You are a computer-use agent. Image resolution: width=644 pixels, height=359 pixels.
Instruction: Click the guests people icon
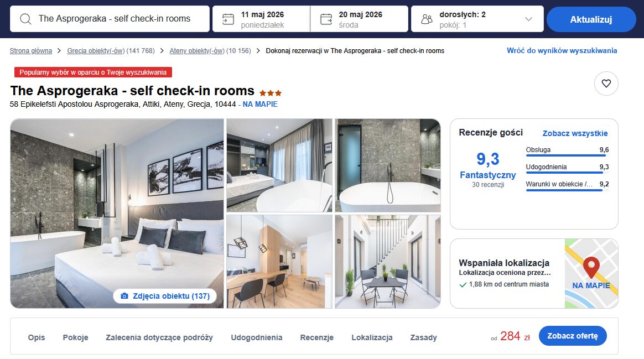tap(427, 19)
